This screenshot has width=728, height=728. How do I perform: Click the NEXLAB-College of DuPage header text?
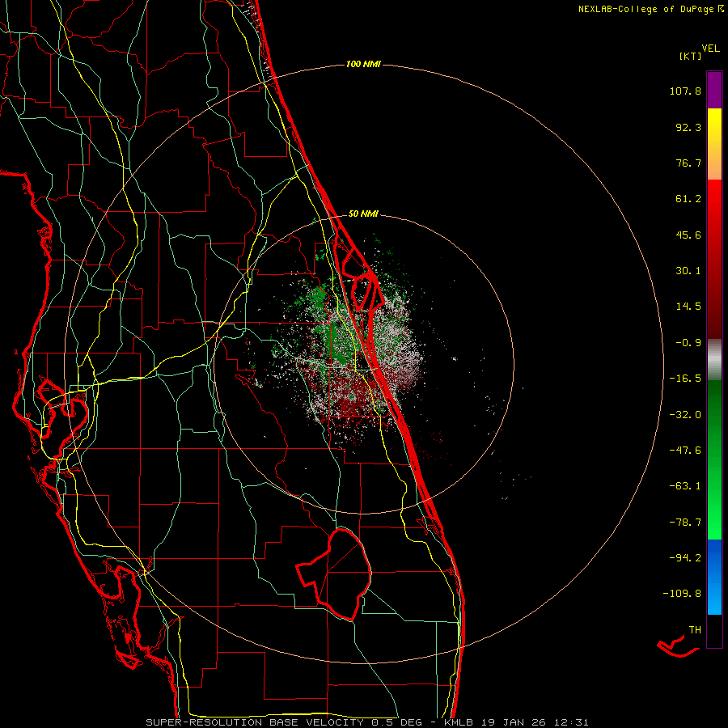pyautogui.click(x=650, y=9)
